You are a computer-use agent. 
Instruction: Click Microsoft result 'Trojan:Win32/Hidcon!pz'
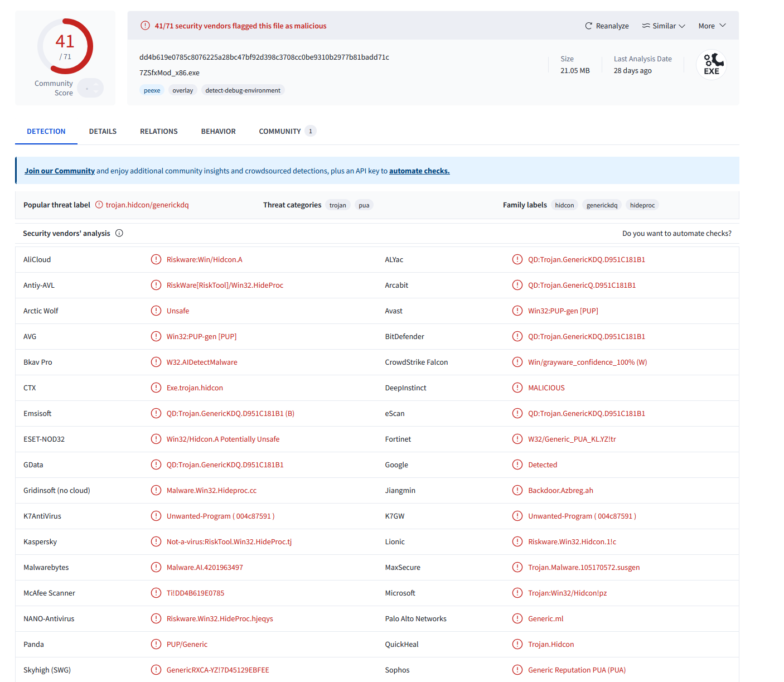pyautogui.click(x=568, y=593)
